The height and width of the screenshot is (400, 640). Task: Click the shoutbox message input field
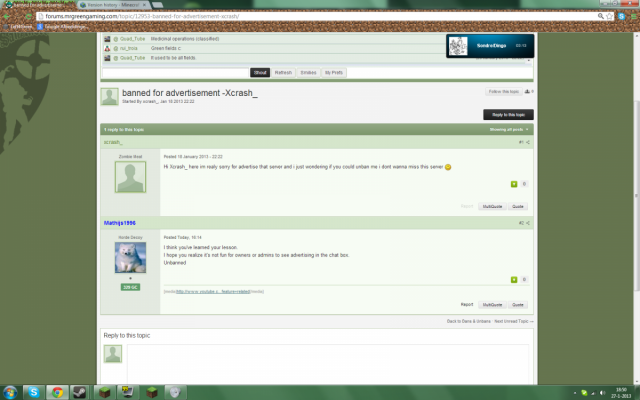[175, 73]
